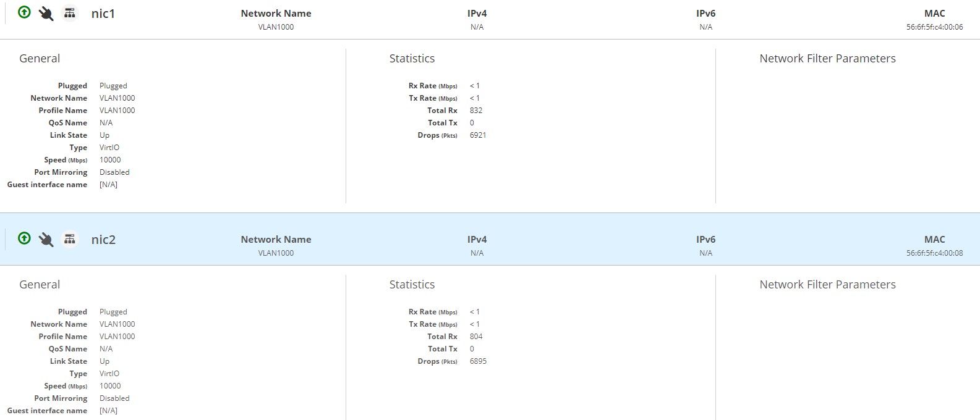Click nic2 Profile Name value VLAN1000

click(117, 337)
